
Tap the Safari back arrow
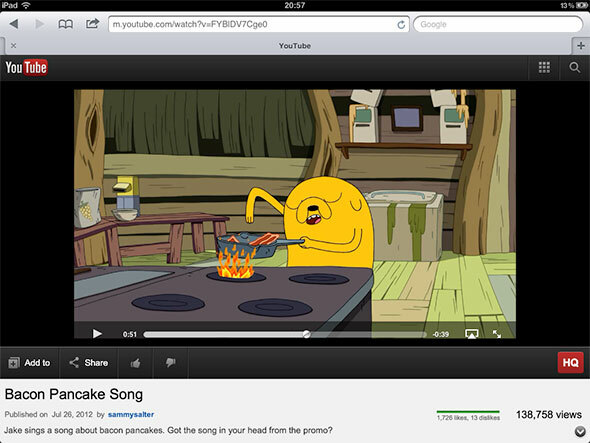(14, 24)
